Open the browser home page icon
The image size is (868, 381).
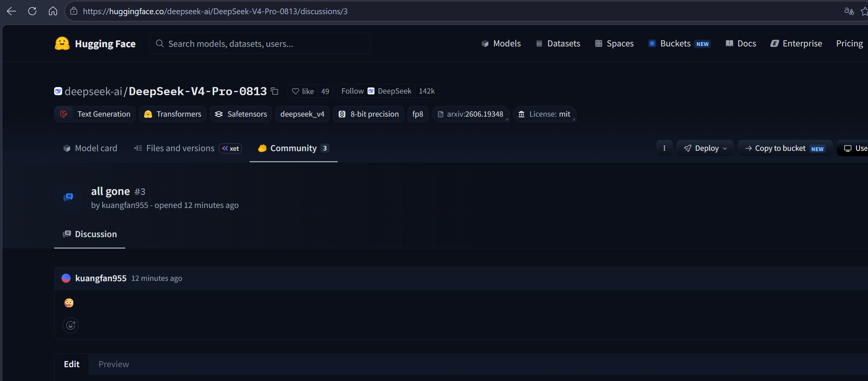coord(53,11)
